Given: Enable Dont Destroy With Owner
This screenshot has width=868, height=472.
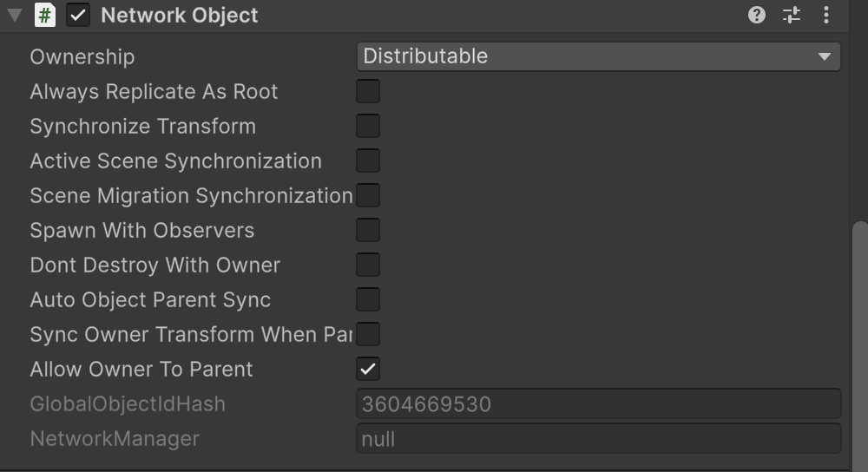Looking at the screenshot, I should tap(368, 265).
